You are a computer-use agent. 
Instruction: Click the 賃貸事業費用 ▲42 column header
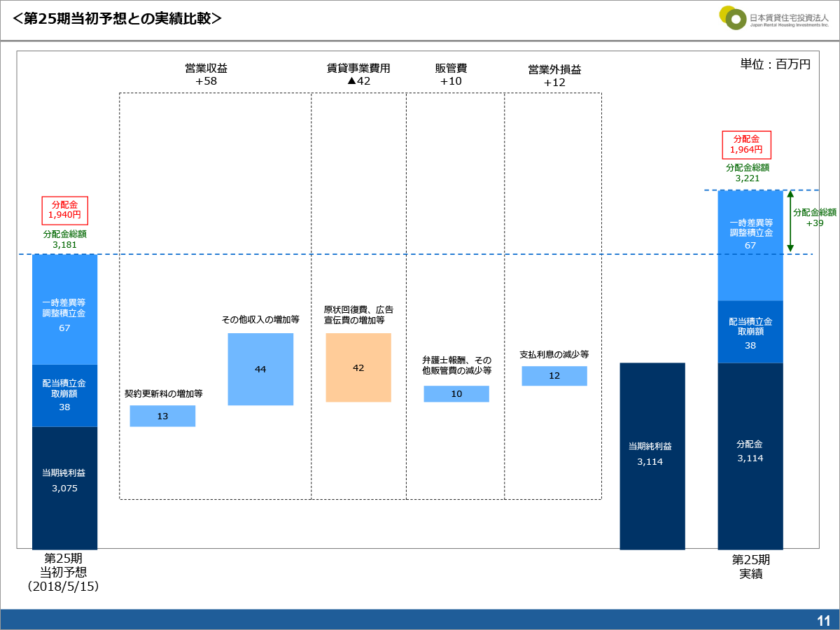[358, 74]
